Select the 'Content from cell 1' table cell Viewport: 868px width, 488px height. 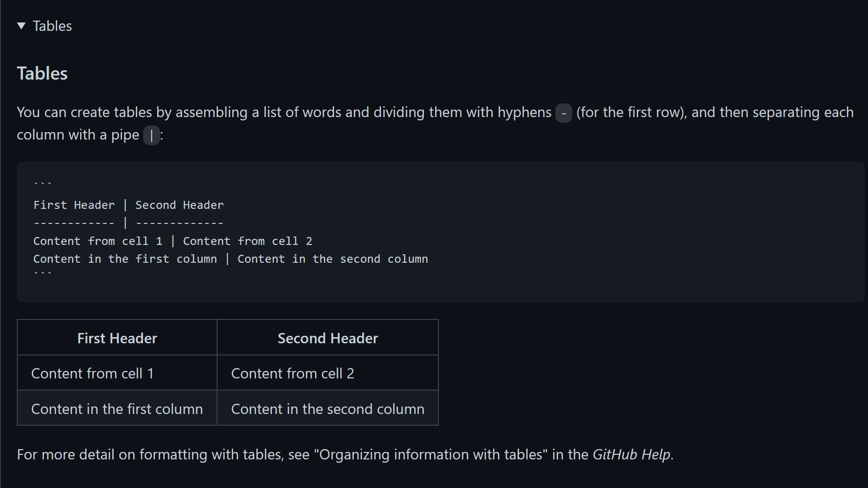click(x=117, y=373)
